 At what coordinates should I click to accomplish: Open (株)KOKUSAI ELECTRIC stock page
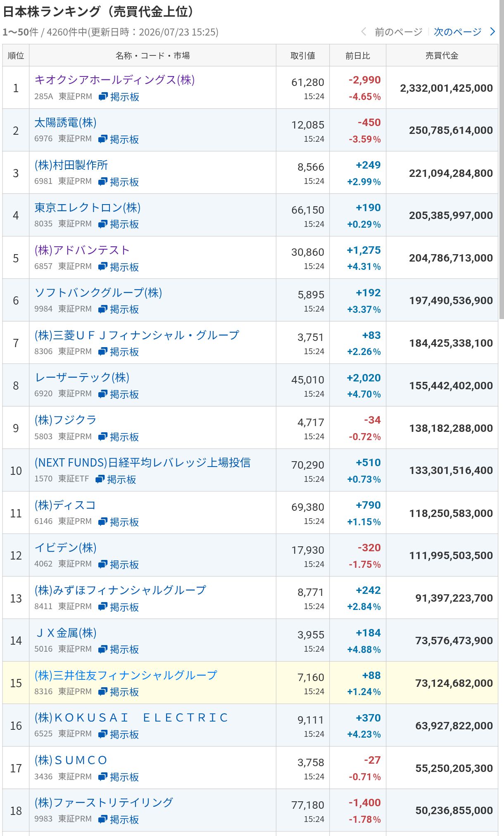pyautogui.click(x=131, y=718)
